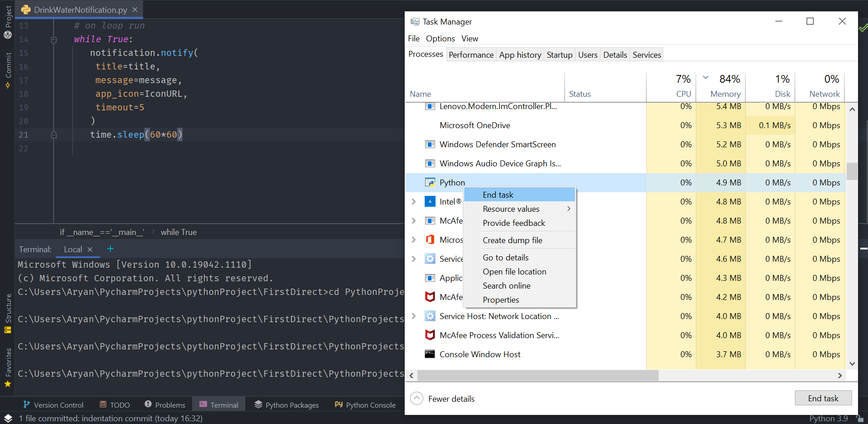Image resolution: width=868 pixels, height=424 pixels.
Task: Click the Intel process icon
Action: [x=430, y=201]
